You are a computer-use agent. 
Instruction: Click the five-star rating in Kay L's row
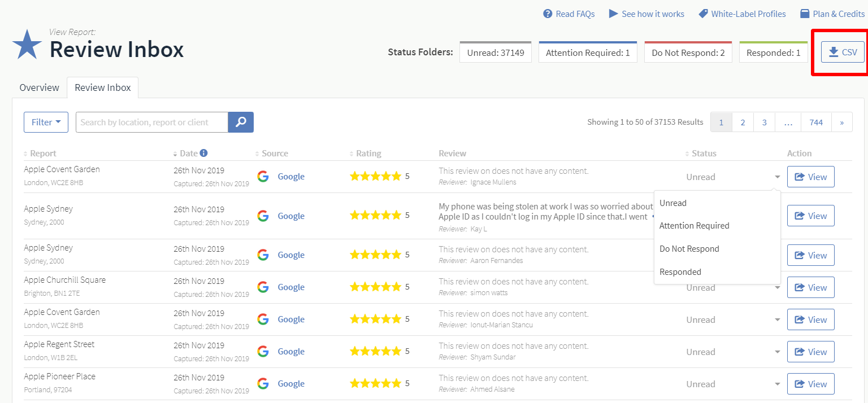(x=375, y=215)
